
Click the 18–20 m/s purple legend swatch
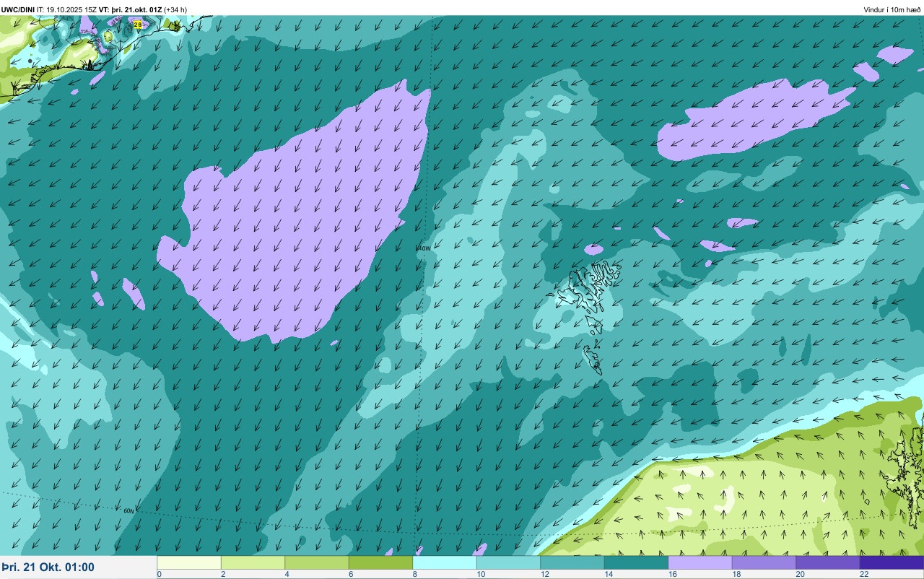pos(764,562)
